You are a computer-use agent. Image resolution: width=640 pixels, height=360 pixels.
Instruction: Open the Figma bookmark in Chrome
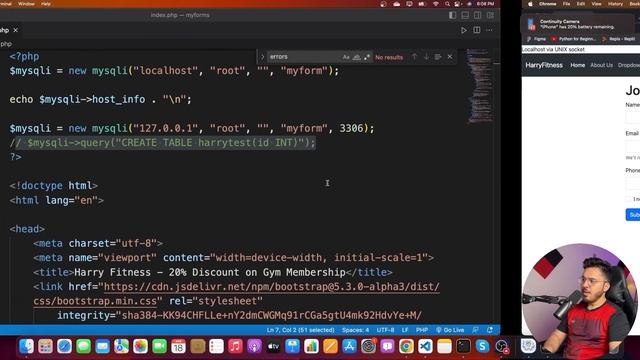536,39
